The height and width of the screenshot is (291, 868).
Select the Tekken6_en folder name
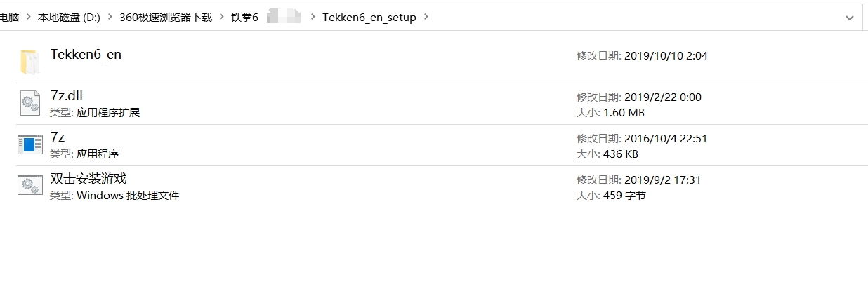pos(86,54)
